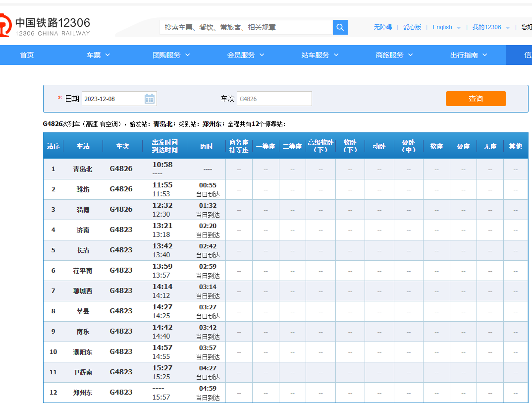
Task: Click the 软座 column header
Action: coord(437,146)
